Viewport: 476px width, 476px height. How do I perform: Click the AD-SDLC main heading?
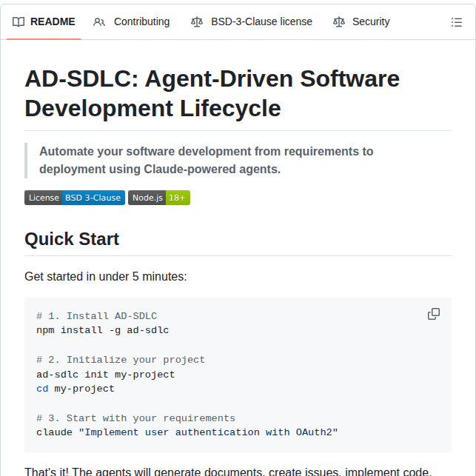212,93
